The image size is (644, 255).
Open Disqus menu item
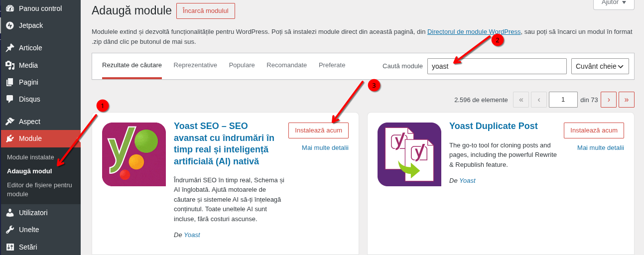click(x=40, y=99)
